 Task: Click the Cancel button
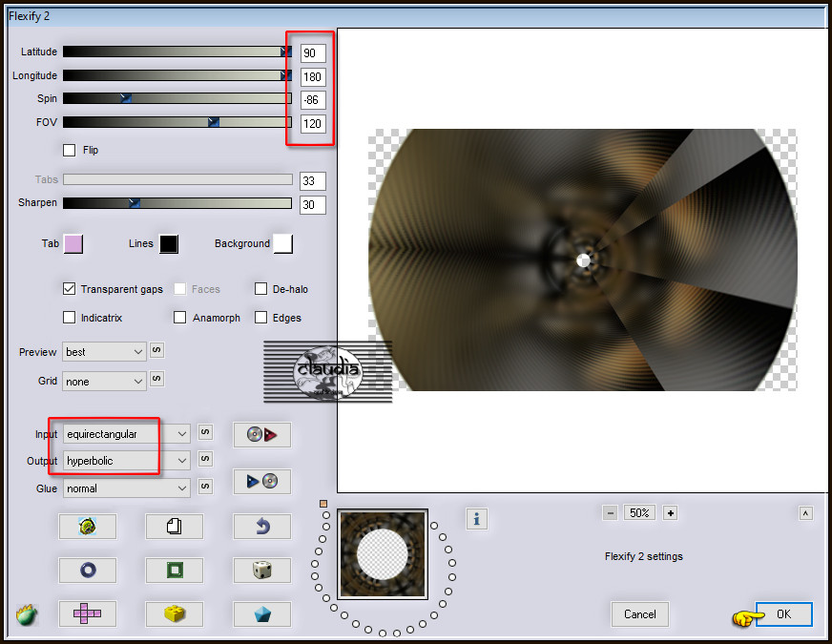(639, 614)
